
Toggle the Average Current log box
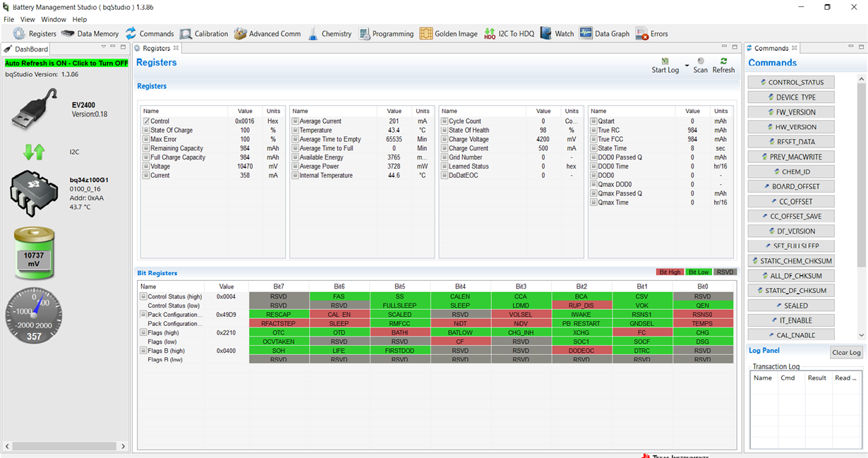click(296, 121)
